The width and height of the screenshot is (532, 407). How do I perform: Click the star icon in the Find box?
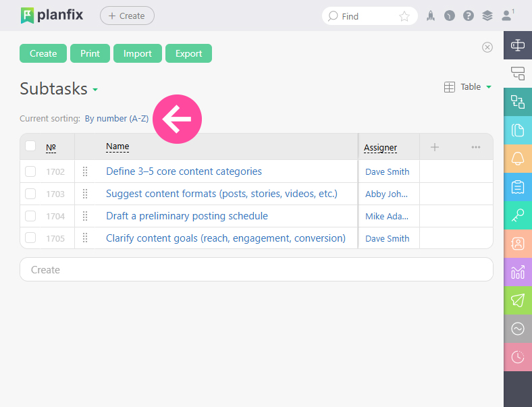[x=404, y=16]
